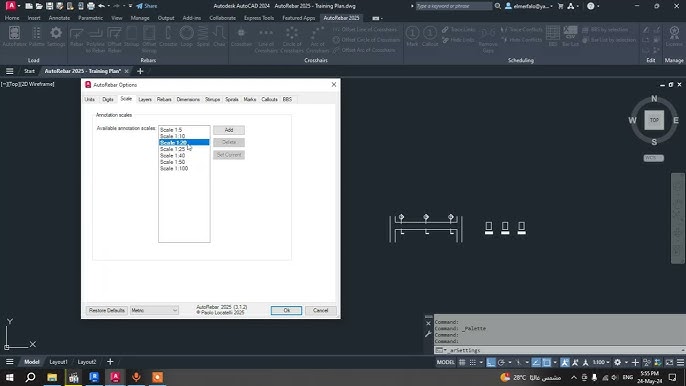Select Scale 1:50 in the list

[184, 162]
